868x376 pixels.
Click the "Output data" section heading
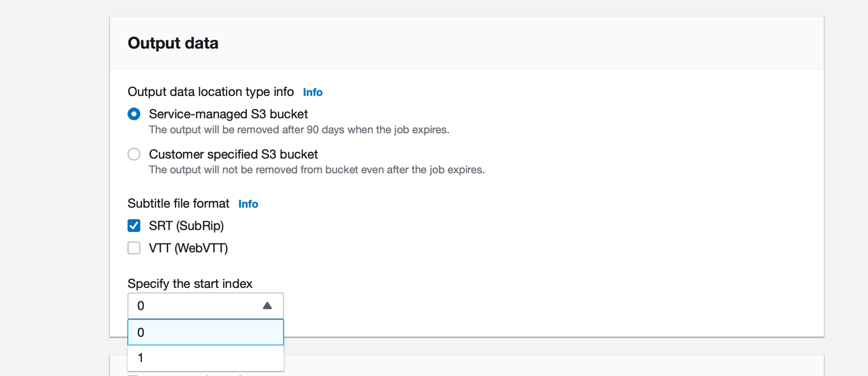click(173, 43)
